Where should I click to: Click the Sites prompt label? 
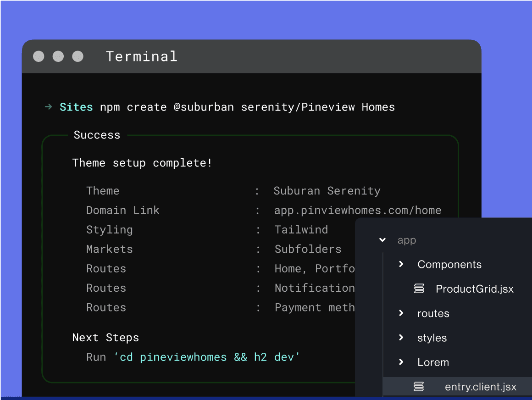(76, 106)
